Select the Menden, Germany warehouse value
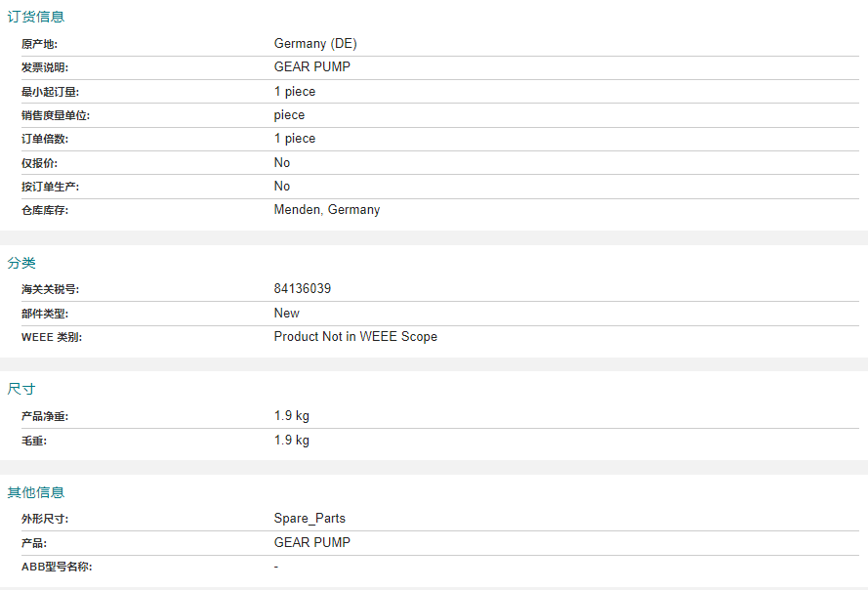Viewport: 868px width, 590px height. click(327, 209)
